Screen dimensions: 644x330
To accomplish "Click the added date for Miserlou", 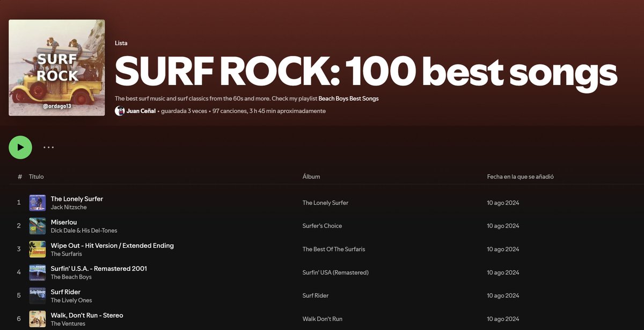I will click(503, 226).
